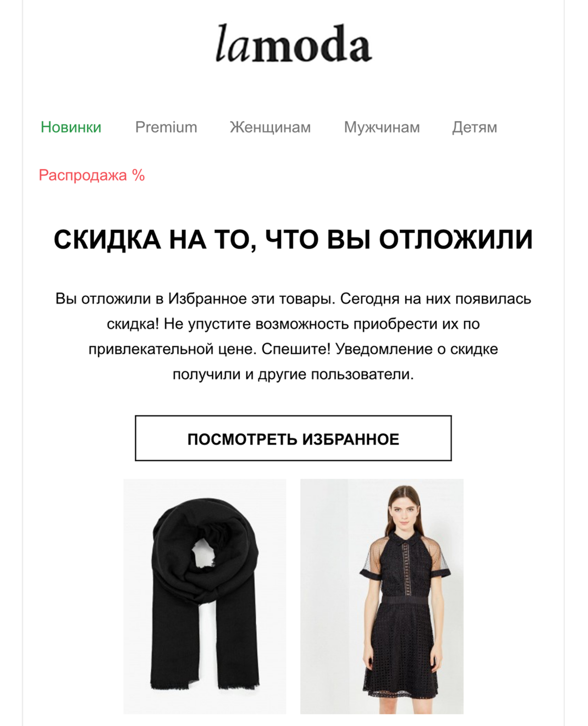588x726 pixels.
Task: Open the Детям category
Action: [x=474, y=127]
